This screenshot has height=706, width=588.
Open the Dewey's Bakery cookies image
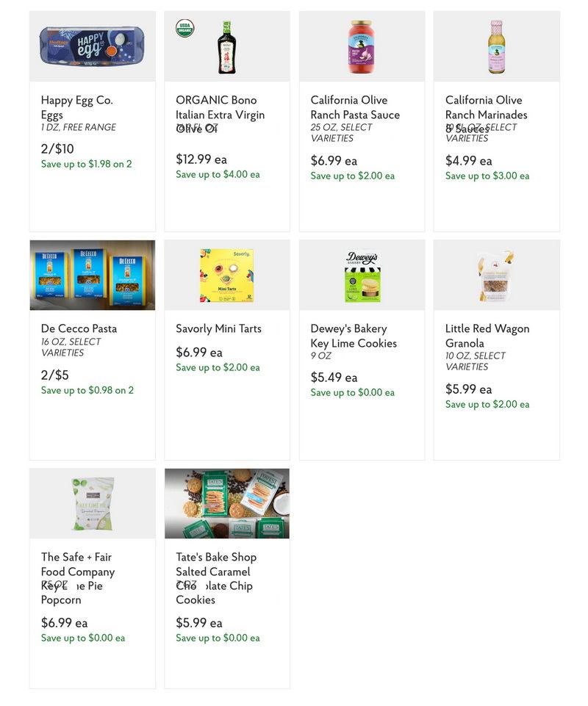pyautogui.click(x=362, y=275)
